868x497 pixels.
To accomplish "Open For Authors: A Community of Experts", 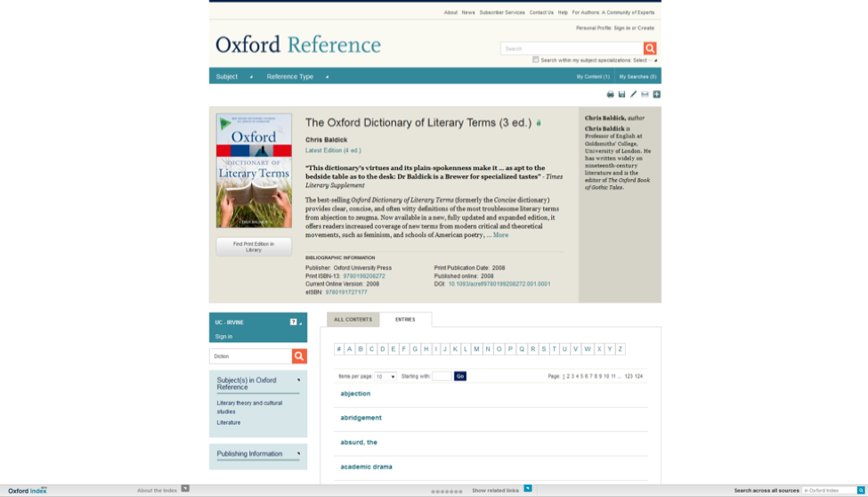I will point(613,12).
